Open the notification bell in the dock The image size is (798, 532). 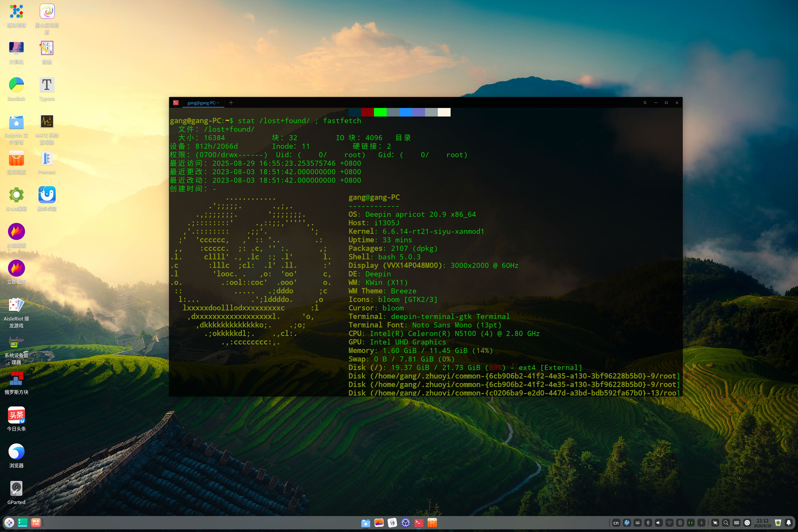pyautogui.click(x=789, y=523)
